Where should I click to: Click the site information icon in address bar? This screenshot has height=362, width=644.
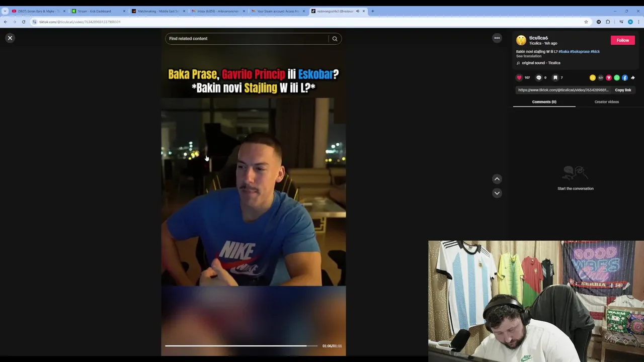click(x=34, y=22)
